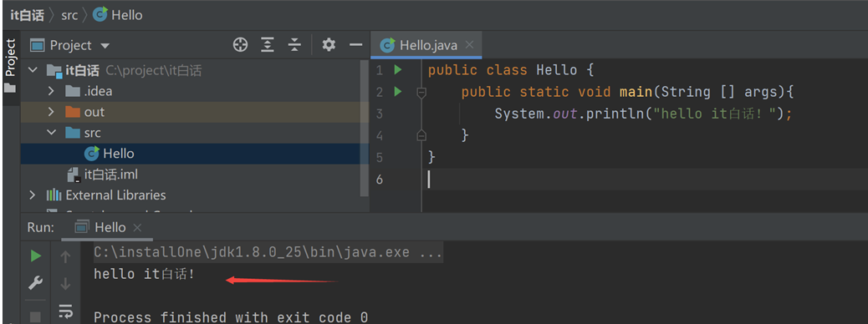Click class name Hello on line 1
The height and width of the screenshot is (324, 868).
(556, 70)
